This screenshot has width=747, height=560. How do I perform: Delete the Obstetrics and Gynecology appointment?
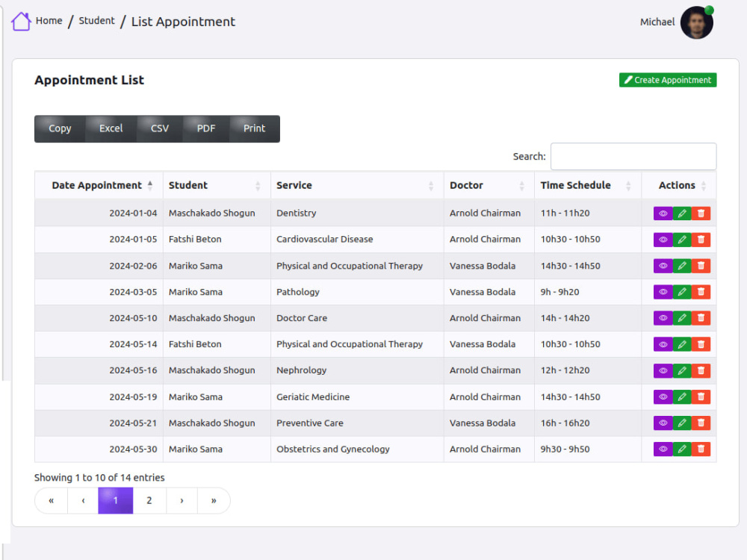coord(701,449)
